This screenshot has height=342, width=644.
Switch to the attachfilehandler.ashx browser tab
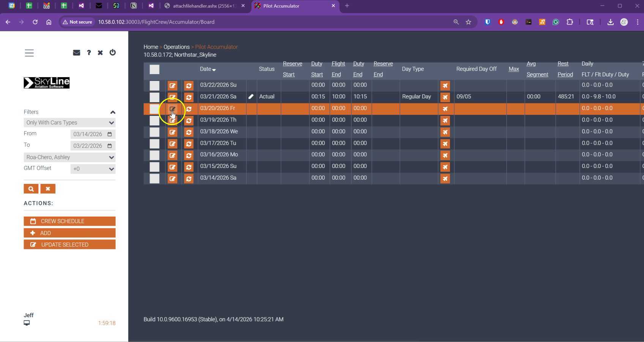click(x=205, y=6)
